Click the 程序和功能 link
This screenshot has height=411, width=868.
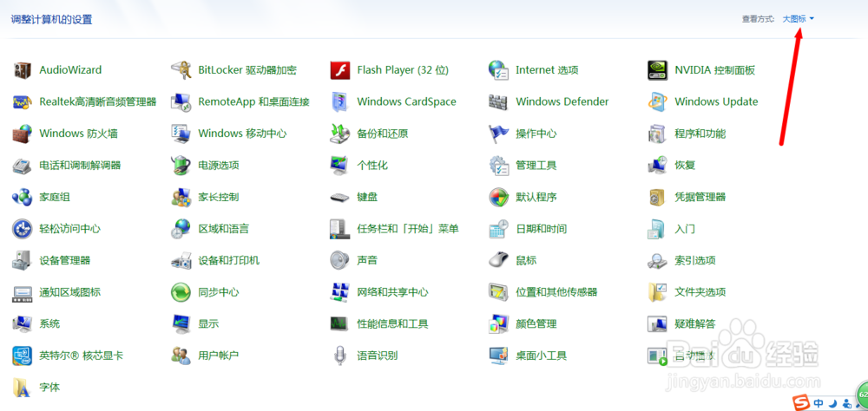pyautogui.click(x=700, y=134)
